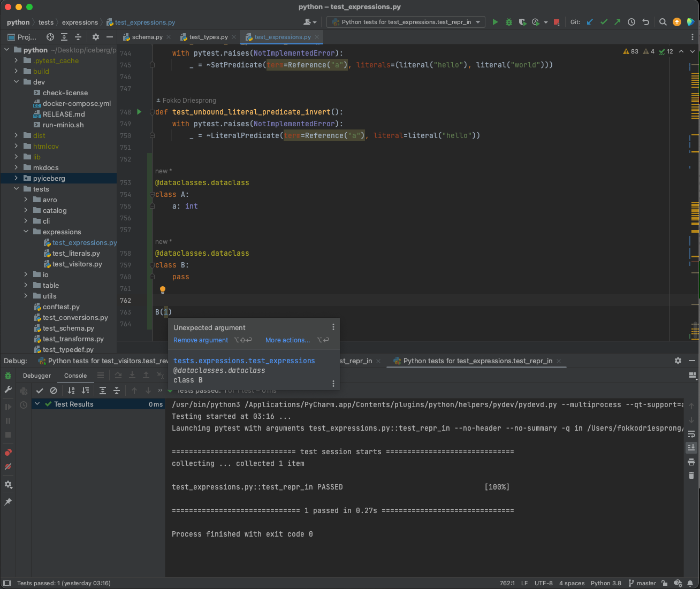Expand the catalog folder
The height and width of the screenshot is (589, 700).
pos(26,210)
